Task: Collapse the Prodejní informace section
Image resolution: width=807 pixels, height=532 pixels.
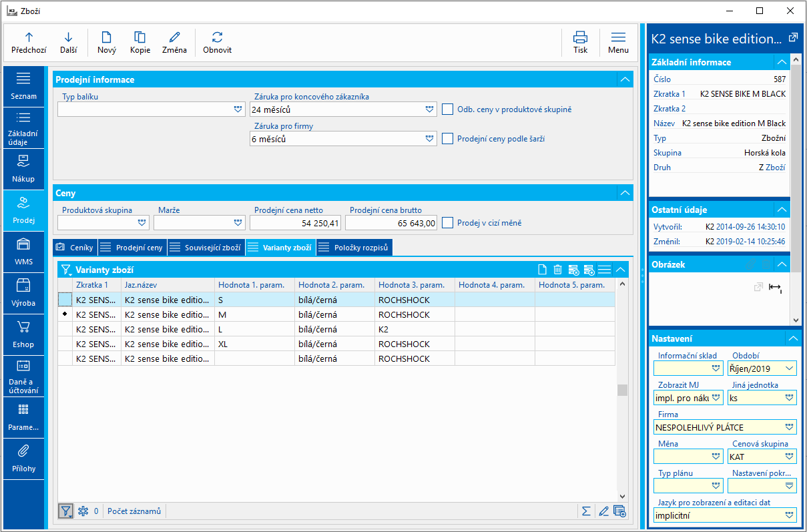Action: point(625,79)
